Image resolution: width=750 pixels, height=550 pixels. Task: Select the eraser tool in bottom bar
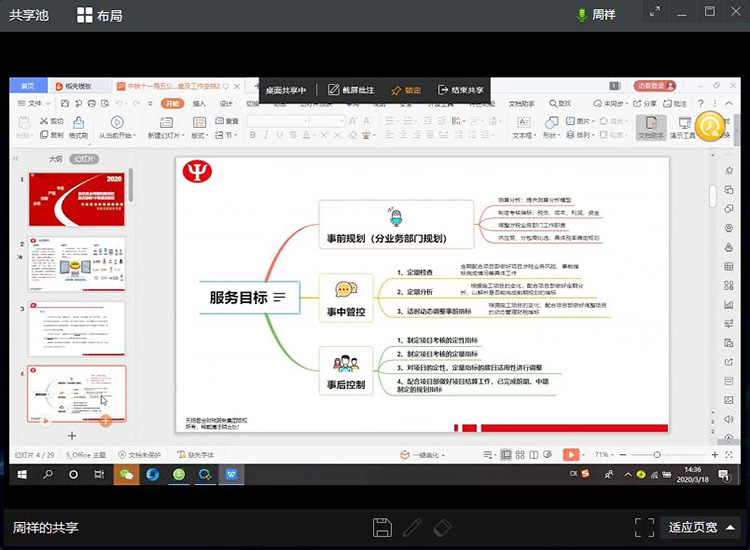click(x=443, y=527)
